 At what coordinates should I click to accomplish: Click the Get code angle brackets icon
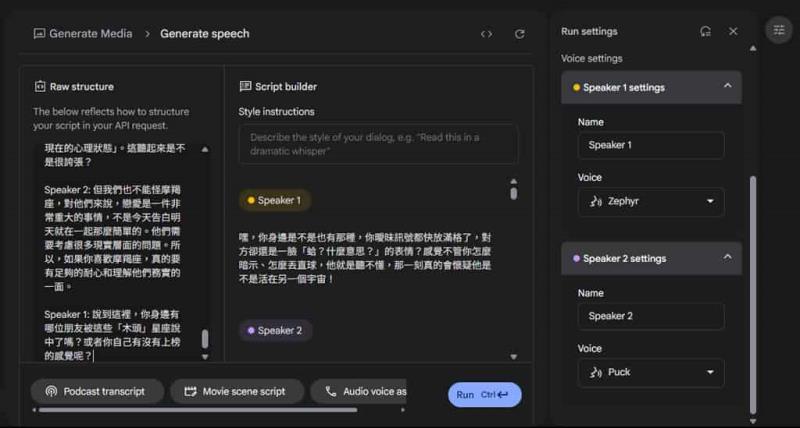pos(486,34)
